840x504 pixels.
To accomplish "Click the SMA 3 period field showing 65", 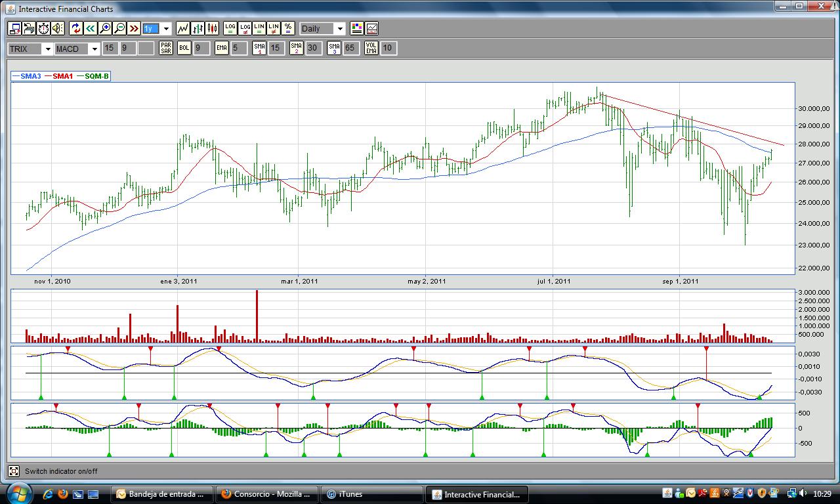I will [351, 48].
